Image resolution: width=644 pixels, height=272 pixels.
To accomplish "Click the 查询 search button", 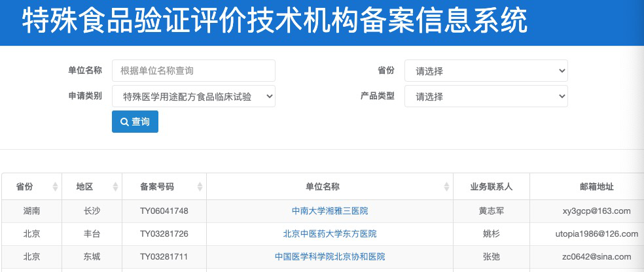I will [135, 122].
